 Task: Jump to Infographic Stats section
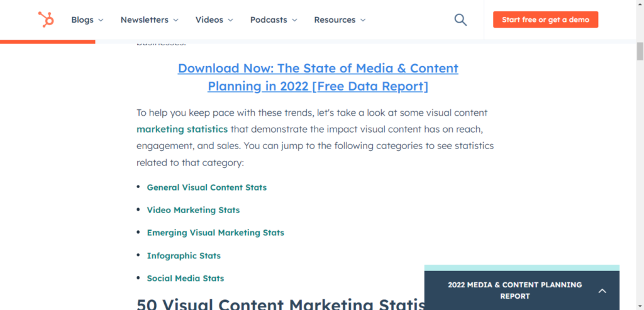[x=184, y=255]
